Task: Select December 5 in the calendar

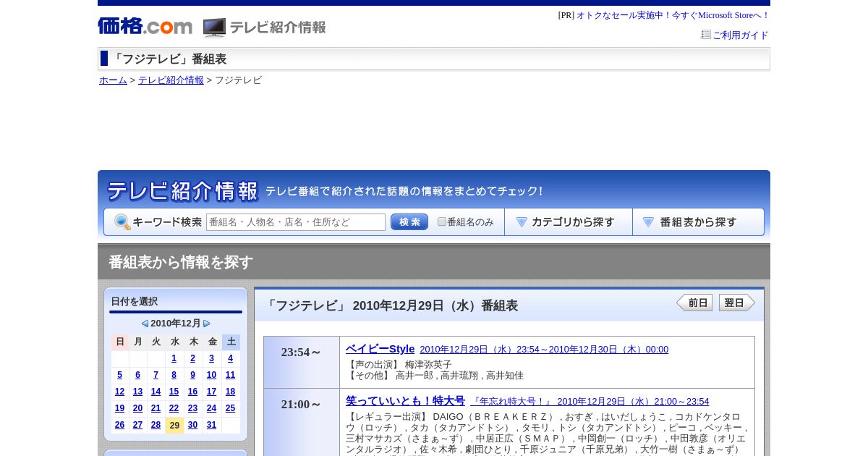Action: pos(119,375)
